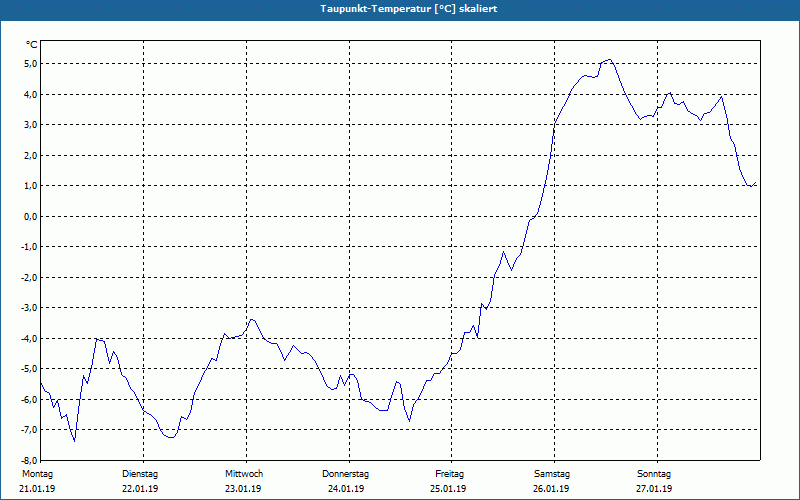Click the 2,0 y-axis label
This screenshot has height=500, width=800.
(29, 155)
